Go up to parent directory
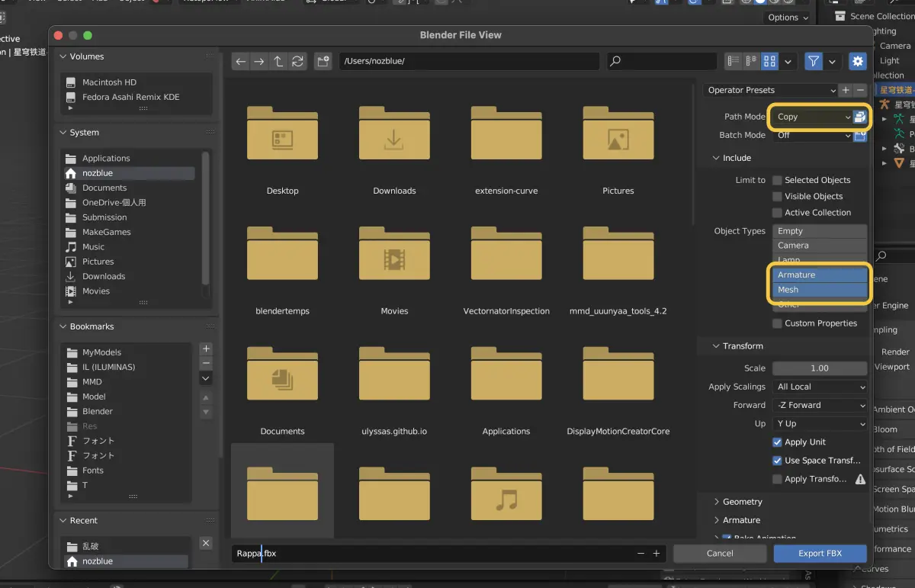The height and width of the screenshot is (588, 915). click(x=278, y=62)
